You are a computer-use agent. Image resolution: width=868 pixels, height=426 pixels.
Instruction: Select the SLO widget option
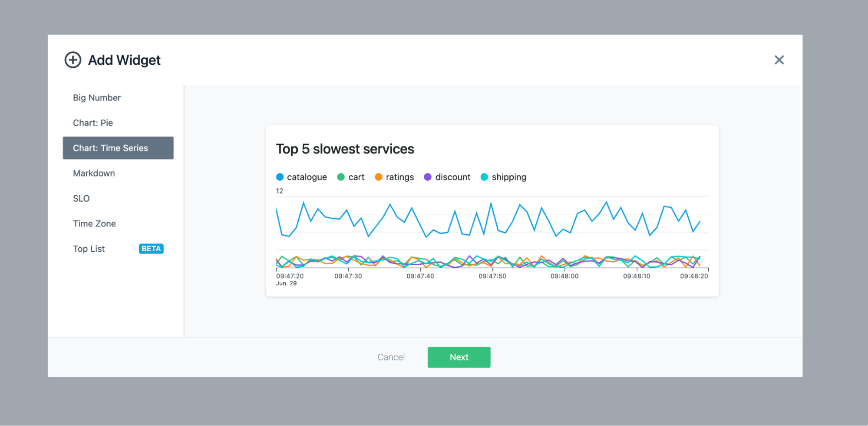[81, 199]
